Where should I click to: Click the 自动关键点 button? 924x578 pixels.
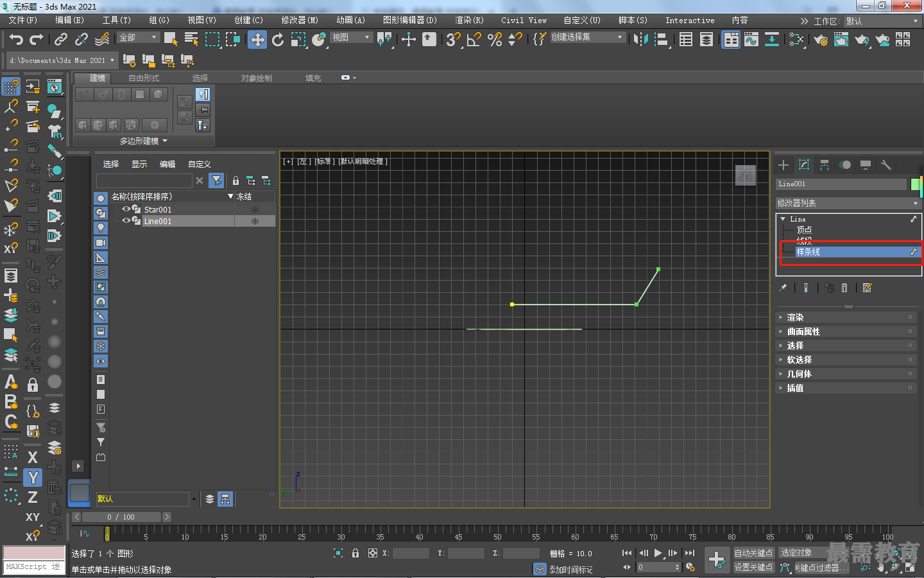pos(753,553)
